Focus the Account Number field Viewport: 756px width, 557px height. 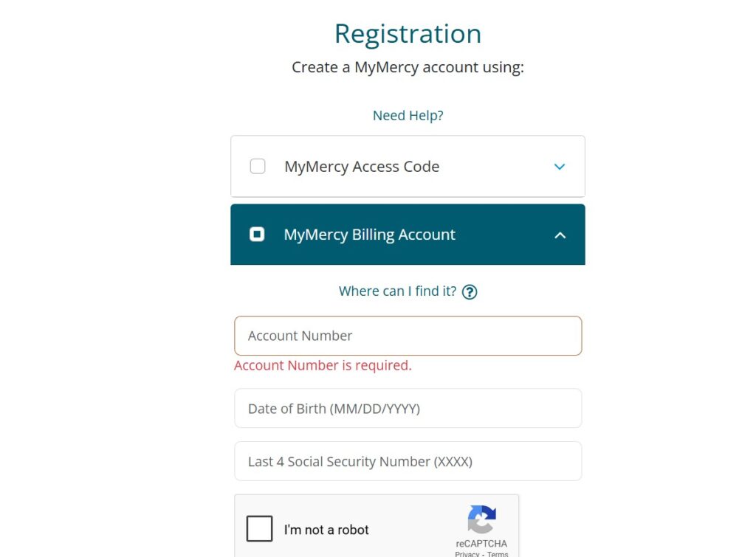point(408,336)
